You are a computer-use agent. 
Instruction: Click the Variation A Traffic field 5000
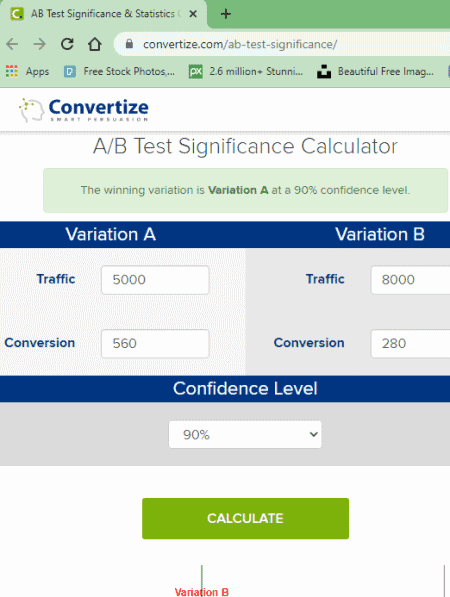155,280
